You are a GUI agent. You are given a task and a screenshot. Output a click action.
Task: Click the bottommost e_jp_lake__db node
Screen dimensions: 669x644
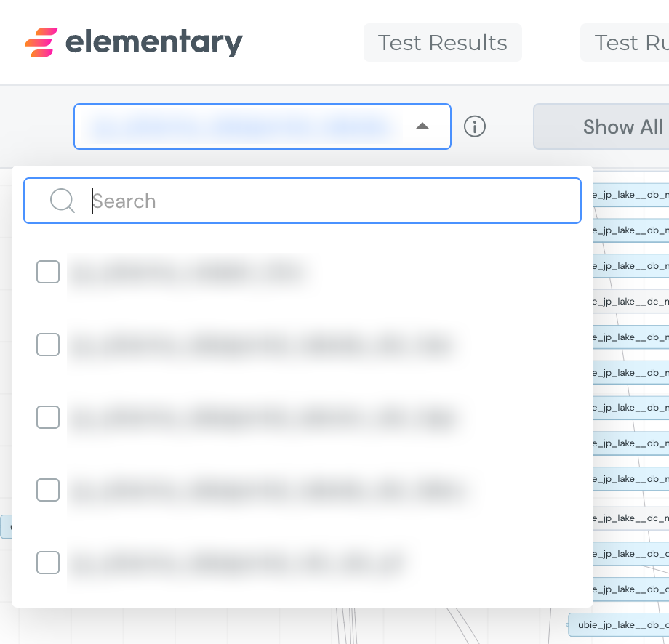[633, 589]
